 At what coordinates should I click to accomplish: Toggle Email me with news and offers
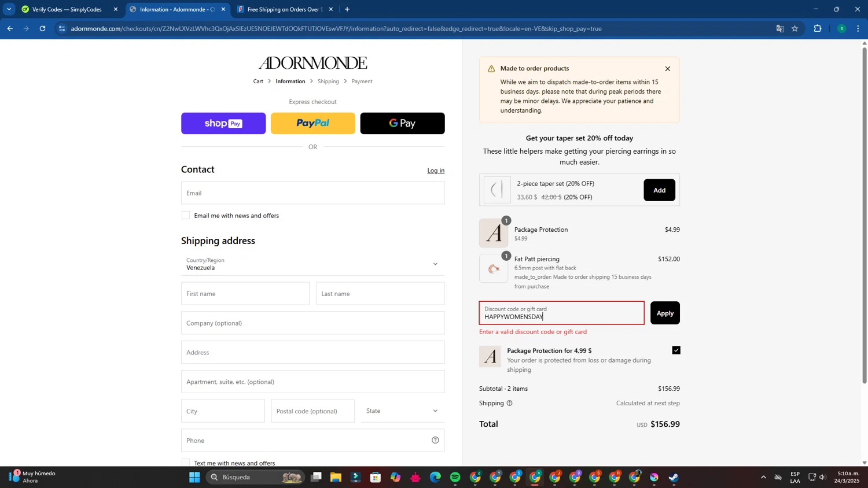coord(186,216)
